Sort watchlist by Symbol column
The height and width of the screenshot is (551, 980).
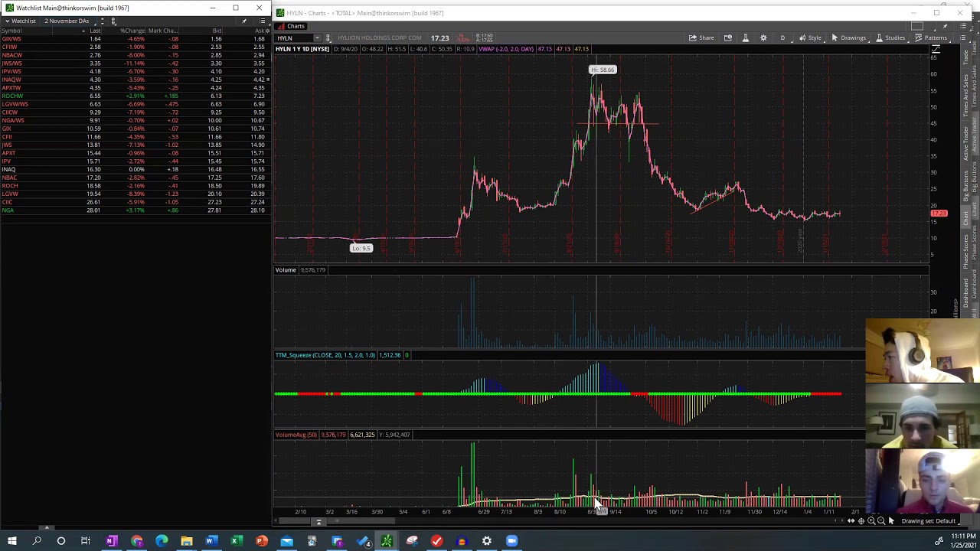pos(11,31)
